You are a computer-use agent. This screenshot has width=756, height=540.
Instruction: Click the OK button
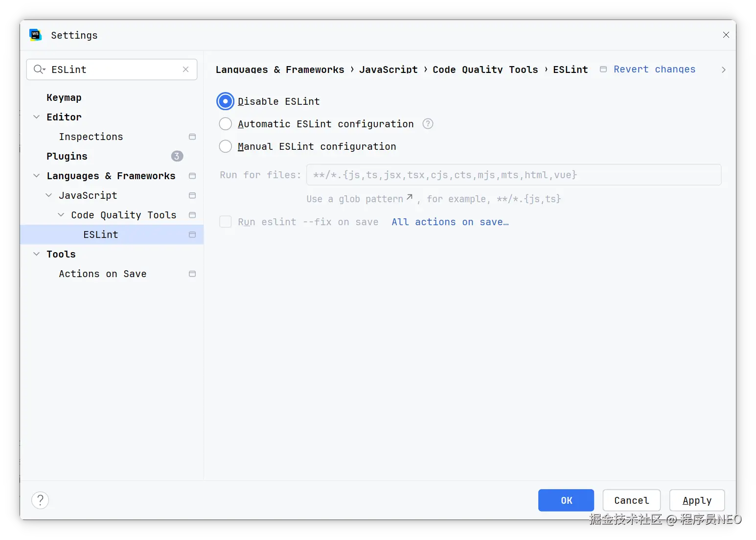coord(566,500)
